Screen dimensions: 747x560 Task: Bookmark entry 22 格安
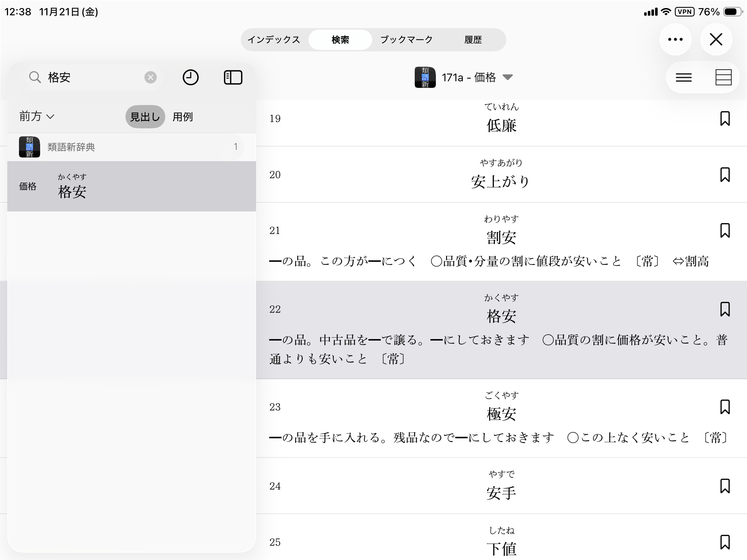[x=725, y=309]
